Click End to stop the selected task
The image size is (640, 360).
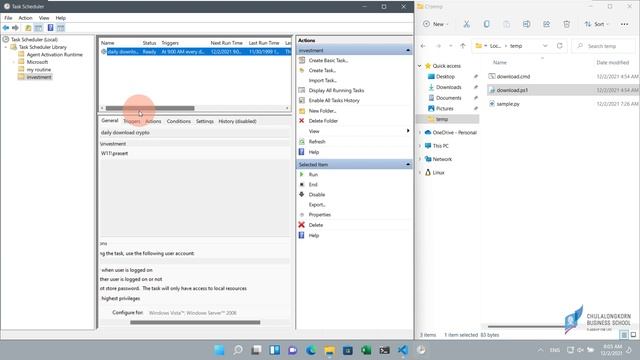(x=313, y=184)
